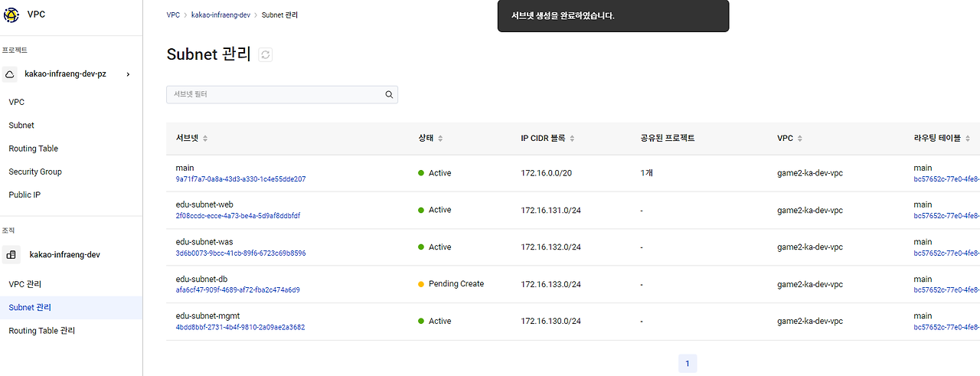Open the edu-subnet-db subnet ID link
The height and width of the screenshot is (376, 980).
[237, 290]
